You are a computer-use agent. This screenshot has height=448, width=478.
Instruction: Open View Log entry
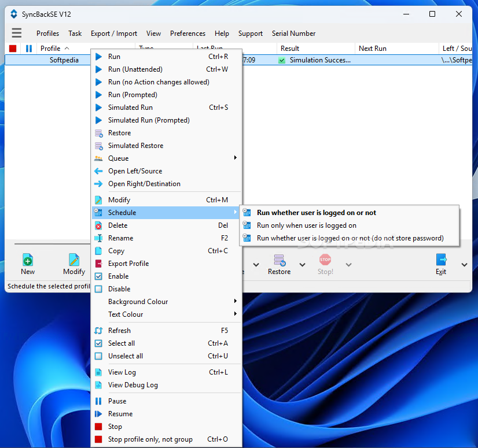click(167, 372)
